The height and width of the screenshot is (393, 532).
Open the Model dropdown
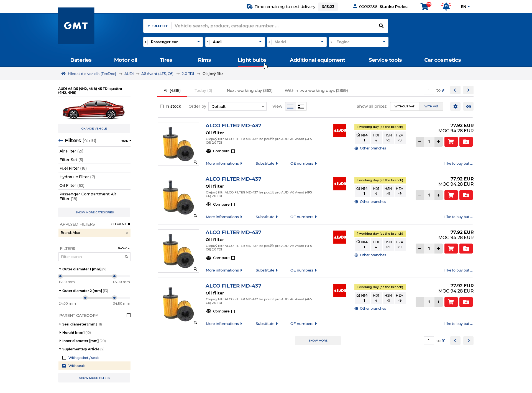click(x=297, y=42)
